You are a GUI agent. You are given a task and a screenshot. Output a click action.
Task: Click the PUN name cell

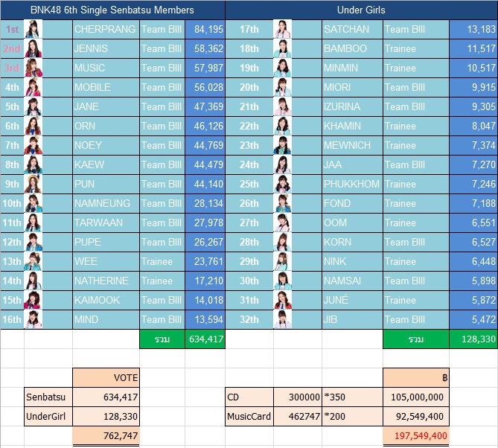(106, 184)
